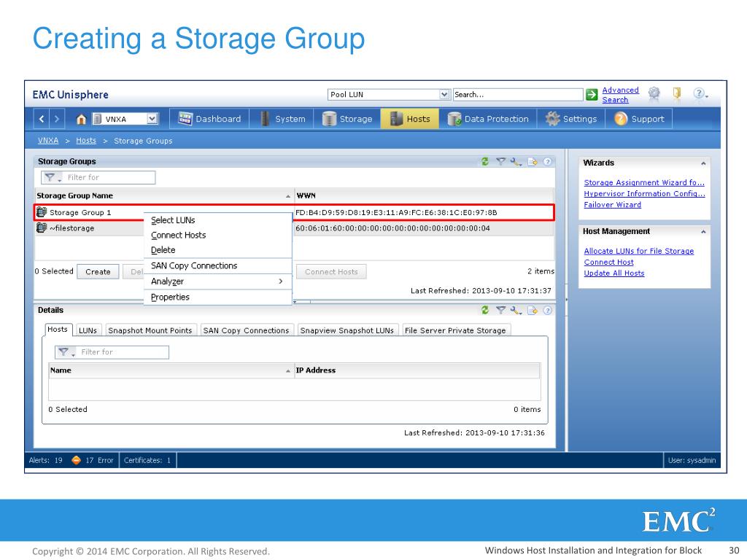The height and width of the screenshot is (560, 747).
Task: Choose Properties in the context menu
Action: pos(218,297)
